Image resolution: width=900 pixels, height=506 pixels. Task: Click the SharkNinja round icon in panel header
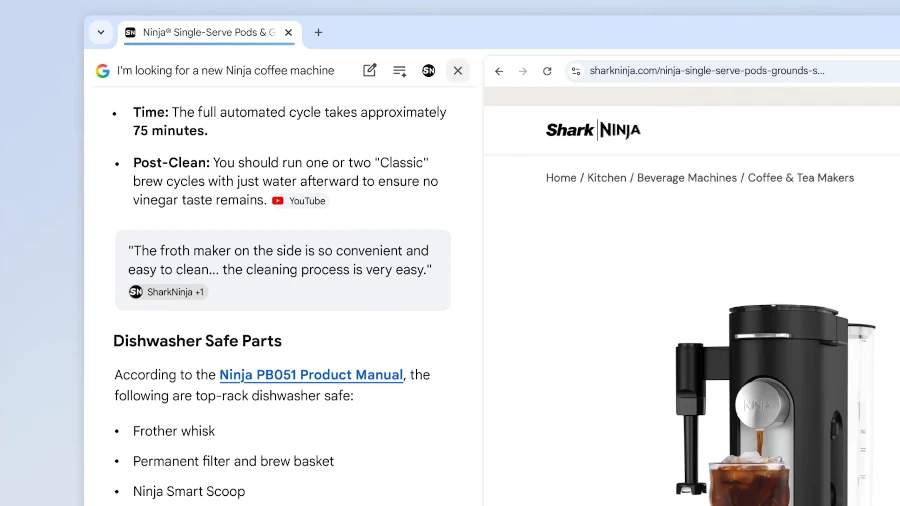pos(428,71)
